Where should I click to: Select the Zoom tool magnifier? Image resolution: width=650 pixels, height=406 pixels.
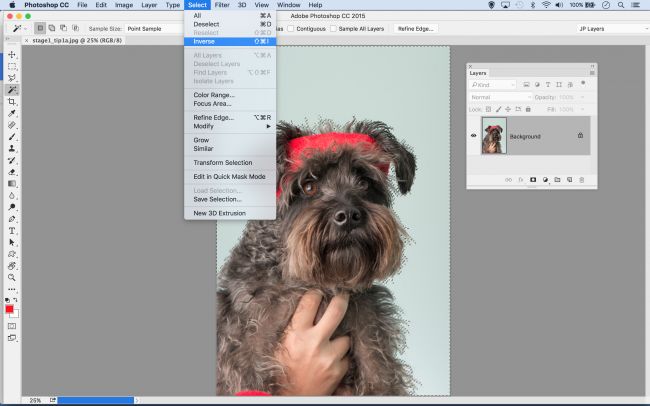(12, 278)
